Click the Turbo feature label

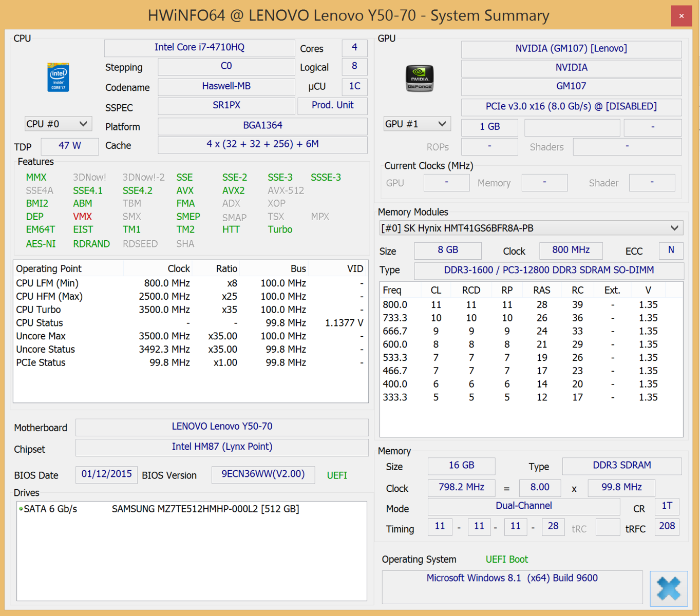(280, 229)
